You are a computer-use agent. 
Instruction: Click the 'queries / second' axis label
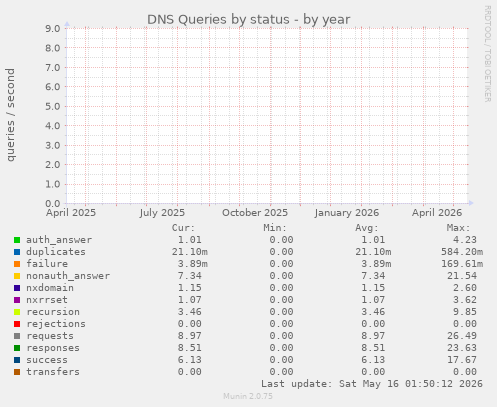[10, 115]
